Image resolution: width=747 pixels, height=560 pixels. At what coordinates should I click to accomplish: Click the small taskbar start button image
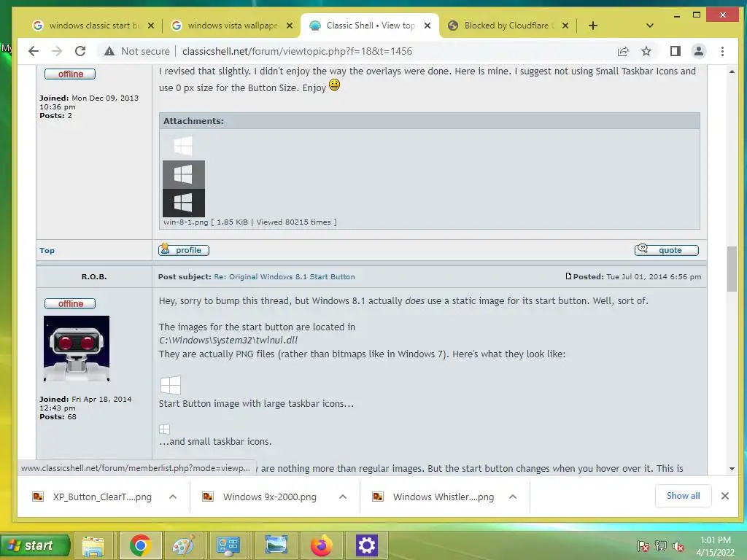164,429
